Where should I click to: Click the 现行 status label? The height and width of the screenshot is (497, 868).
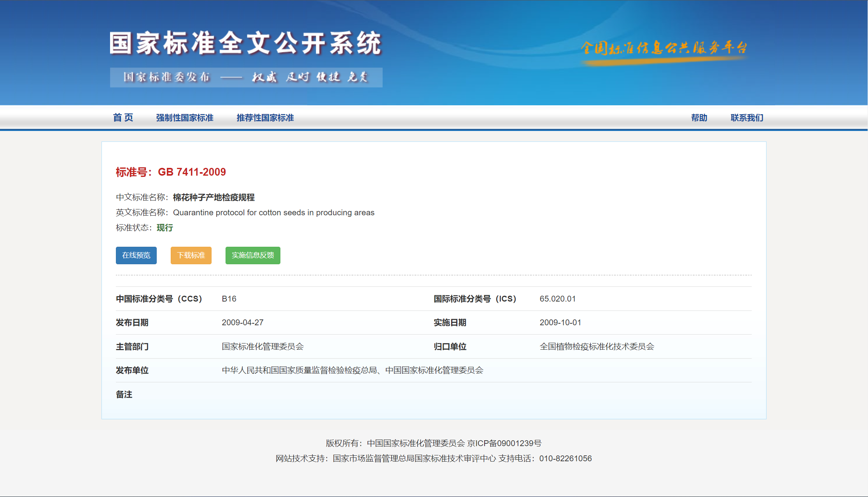165,228
